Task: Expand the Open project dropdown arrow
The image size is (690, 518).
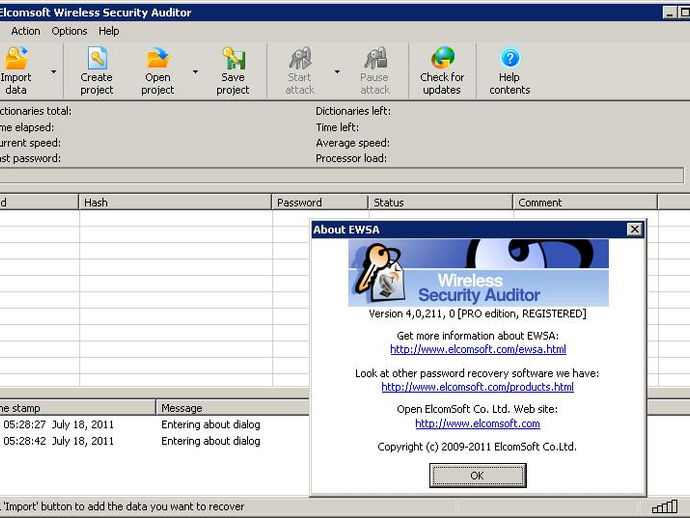Action: click(x=195, y=71)
